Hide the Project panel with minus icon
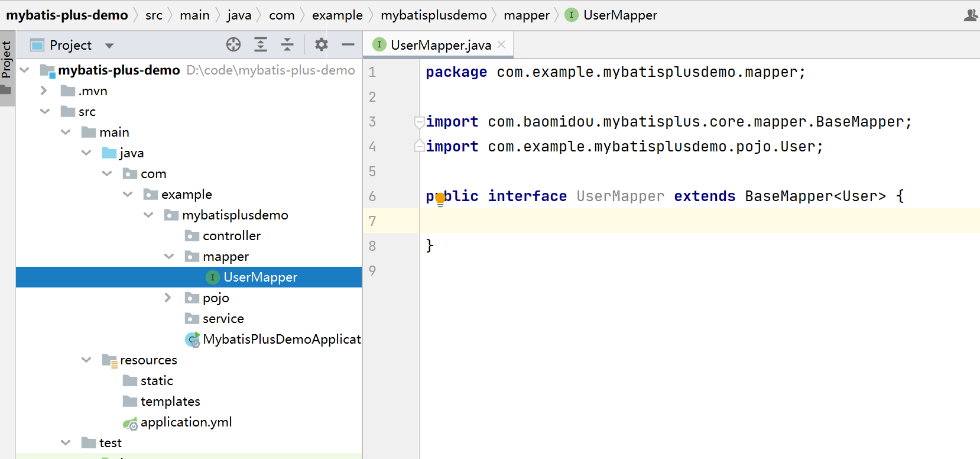This screenshot has height=459, width=980. click(348, 44)
